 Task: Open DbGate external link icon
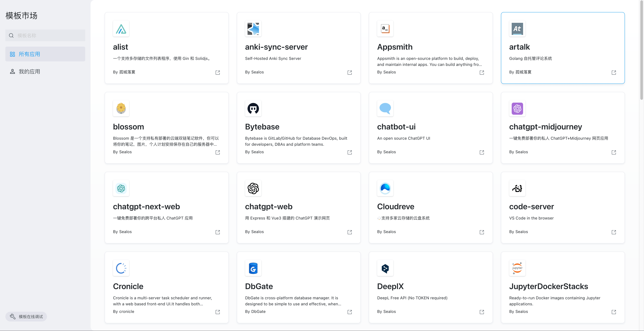click(350, 312)
